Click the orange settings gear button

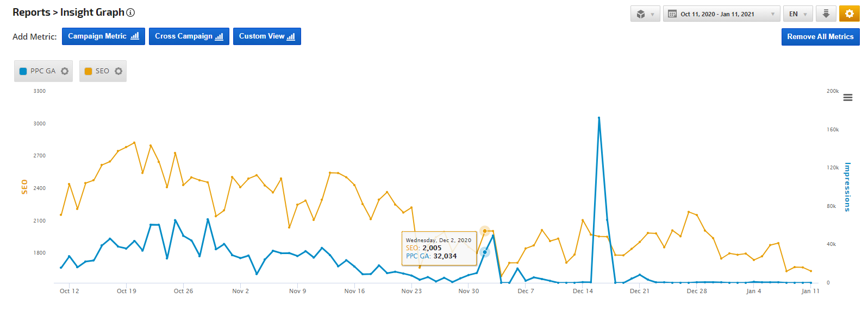[x=849, y=14]
